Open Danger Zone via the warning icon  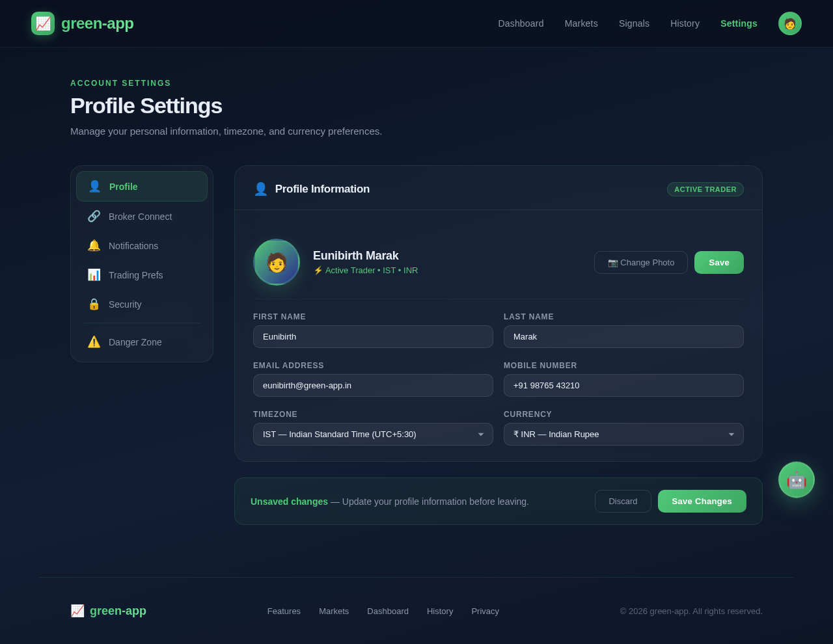(94, 342)
